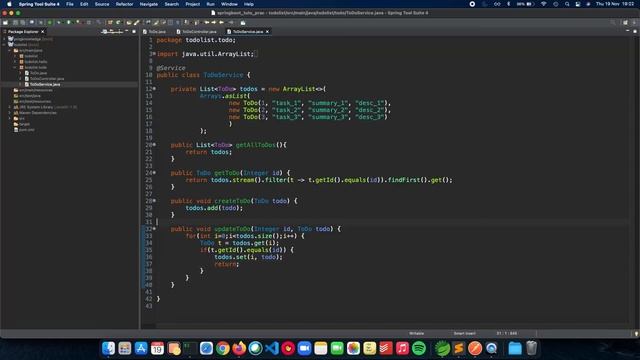Open FaceTime from the dock
Screen dimensions: 640x360
click(337, 348)
